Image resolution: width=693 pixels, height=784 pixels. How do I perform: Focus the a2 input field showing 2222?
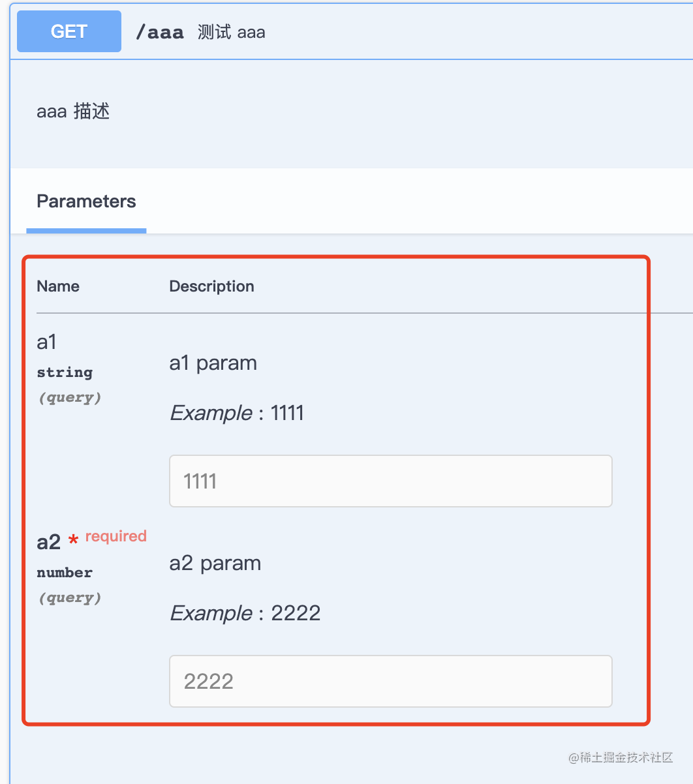(390, 682)
